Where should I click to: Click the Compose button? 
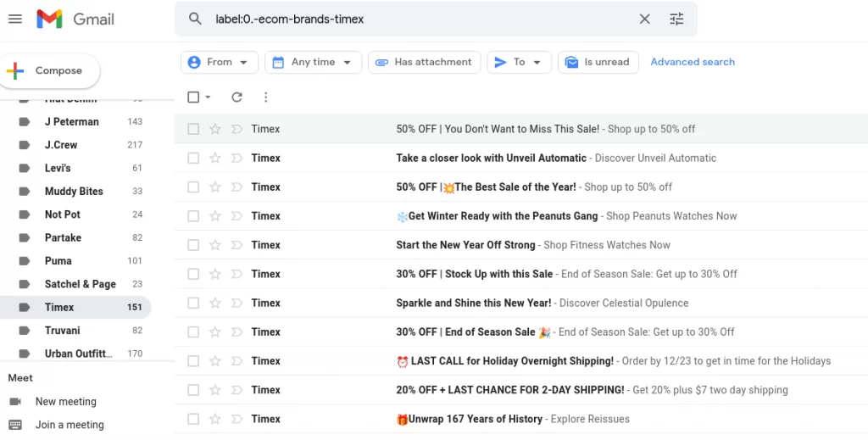[x=49, y=71]
